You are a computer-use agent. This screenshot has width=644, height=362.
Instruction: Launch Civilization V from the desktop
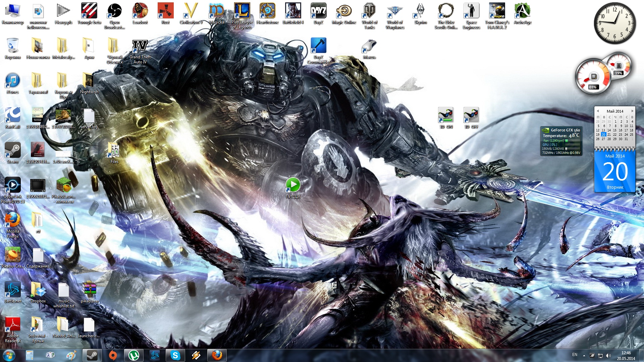click(191, 14)
